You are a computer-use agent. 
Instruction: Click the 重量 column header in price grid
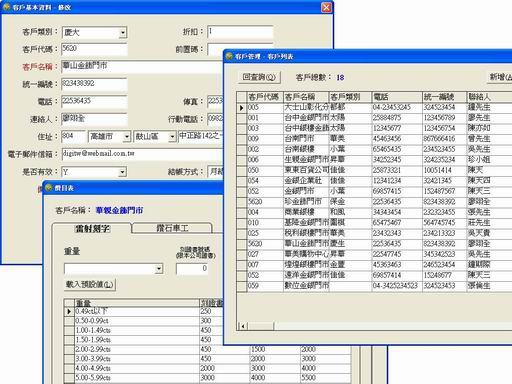tap(137, 303)
